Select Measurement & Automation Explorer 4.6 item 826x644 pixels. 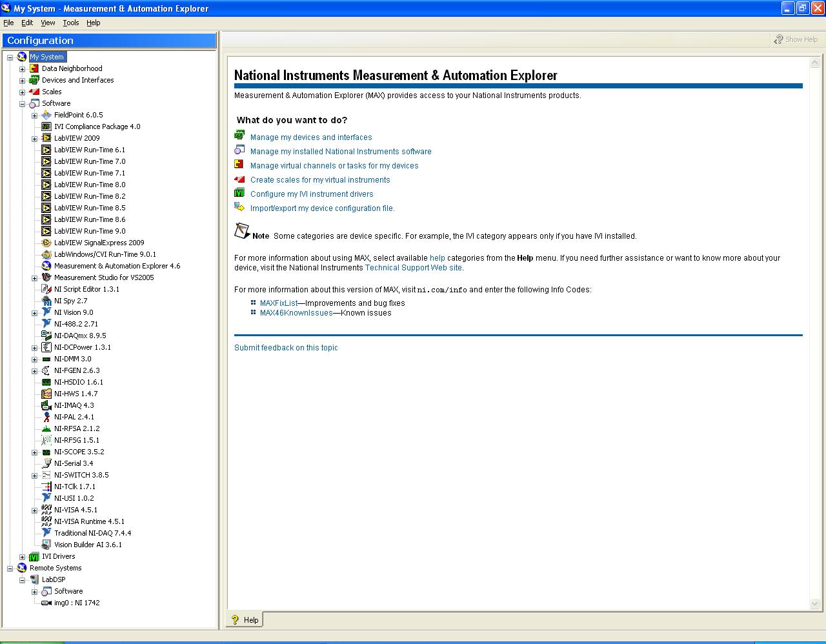click(117, 266)
